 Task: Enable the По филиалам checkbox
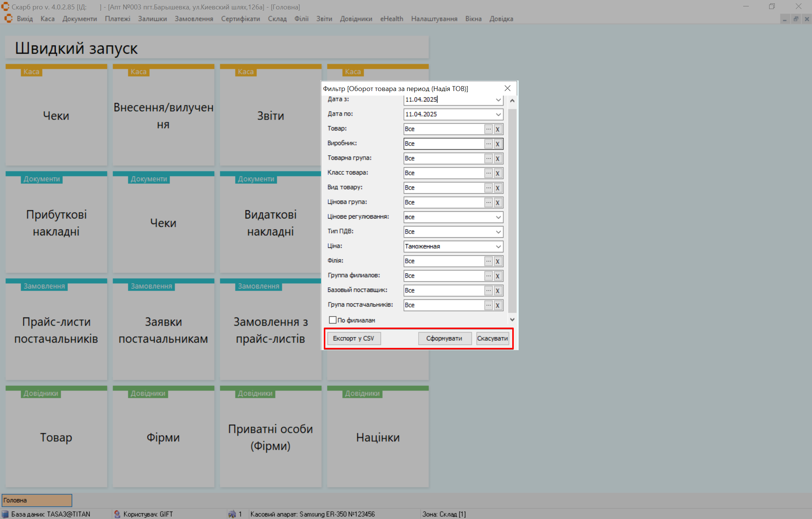(332, 320)
